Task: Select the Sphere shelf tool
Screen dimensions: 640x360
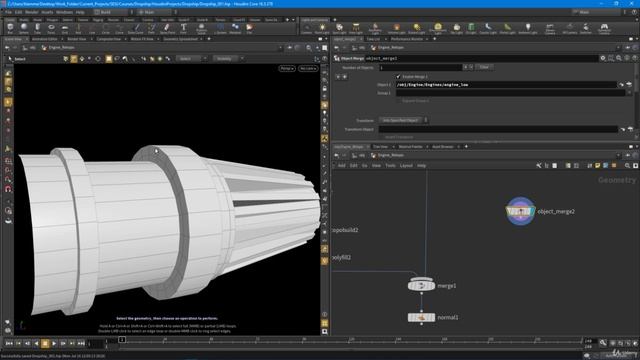Action: [x=24, y=28]
